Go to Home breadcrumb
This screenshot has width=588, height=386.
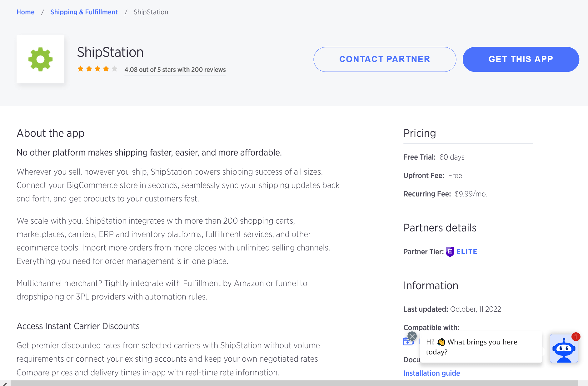pyautogui.click(x=26, y=12)
